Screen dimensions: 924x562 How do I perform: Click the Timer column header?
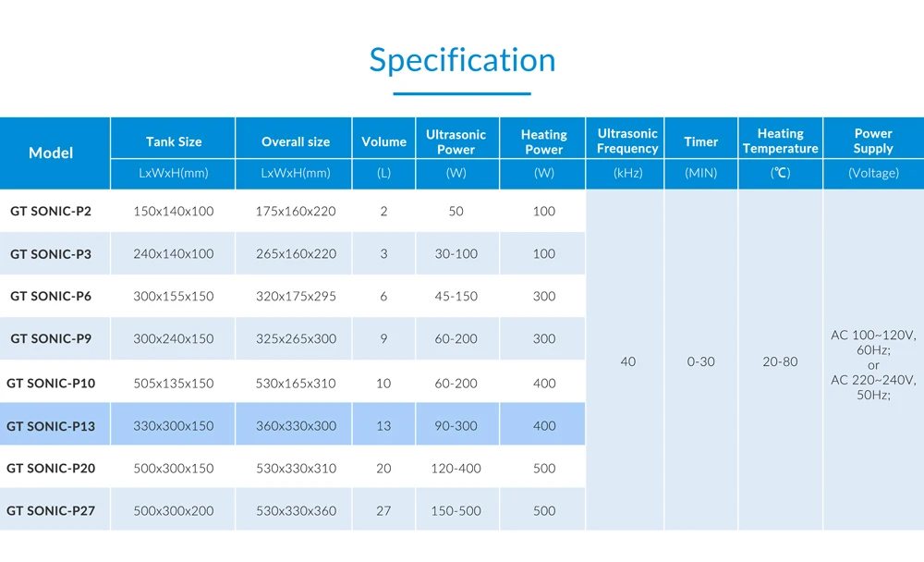tap(700, 141)
